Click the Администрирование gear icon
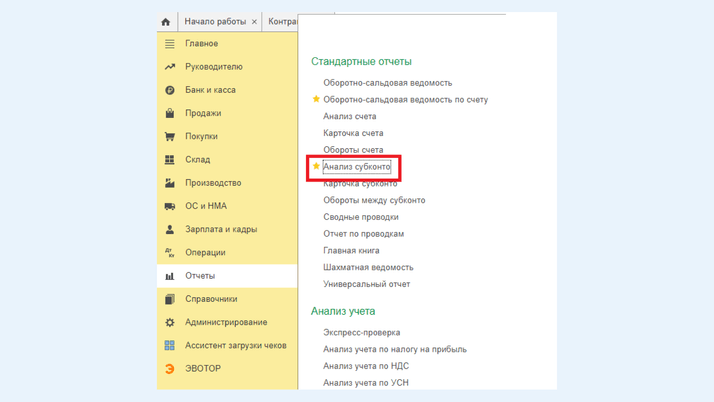This screenshot has height=402, width=714. pyautogui.click(x=169, y=322)
